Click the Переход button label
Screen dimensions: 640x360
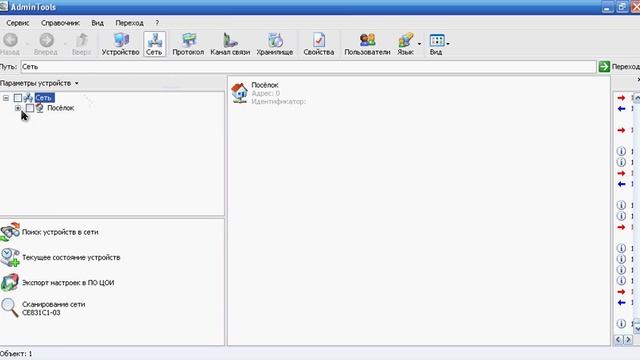[626, 67]
